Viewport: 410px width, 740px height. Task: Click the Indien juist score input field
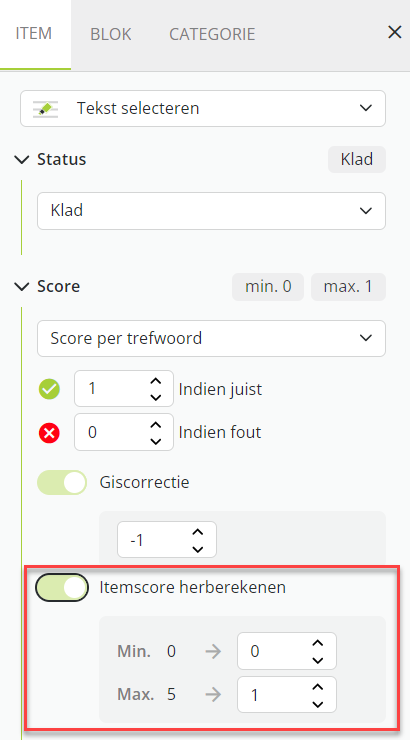tap(124, 389)
